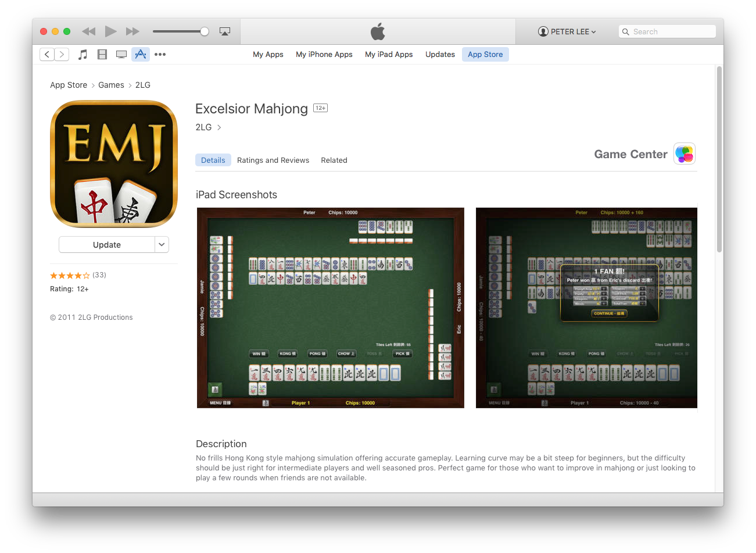Switch to the Movies library icon
The width and height of the screenshot is (756, 553).
click(102, 54)
